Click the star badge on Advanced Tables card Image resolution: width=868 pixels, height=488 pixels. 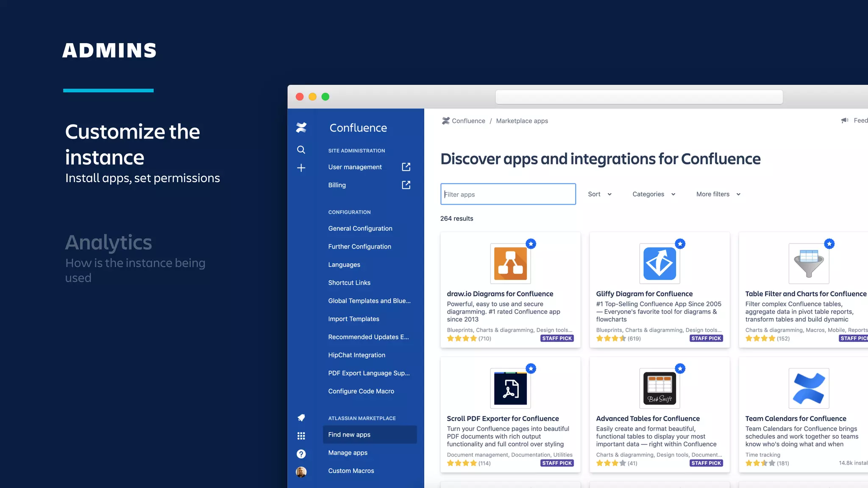680,369
